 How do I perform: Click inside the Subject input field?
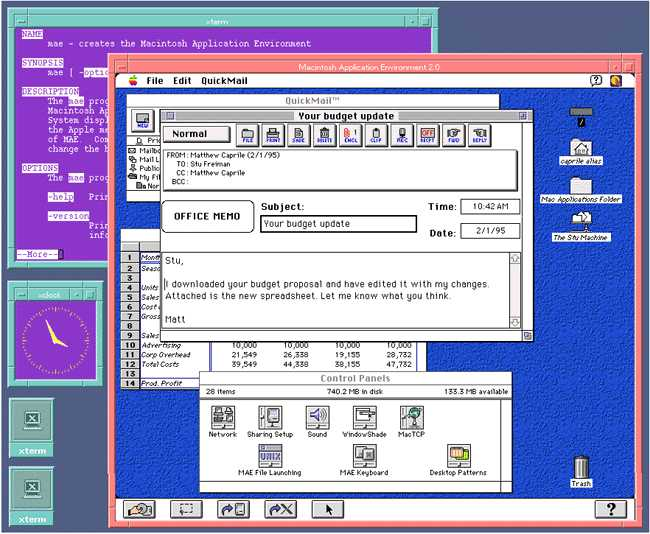[x=338, y=224]
